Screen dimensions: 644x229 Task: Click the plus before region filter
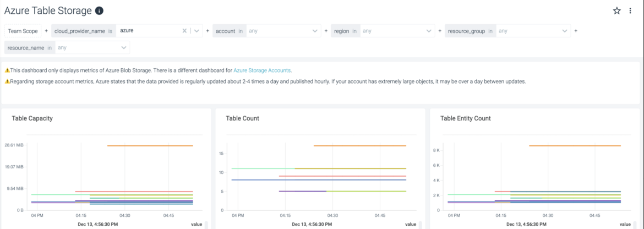[326, 31]
